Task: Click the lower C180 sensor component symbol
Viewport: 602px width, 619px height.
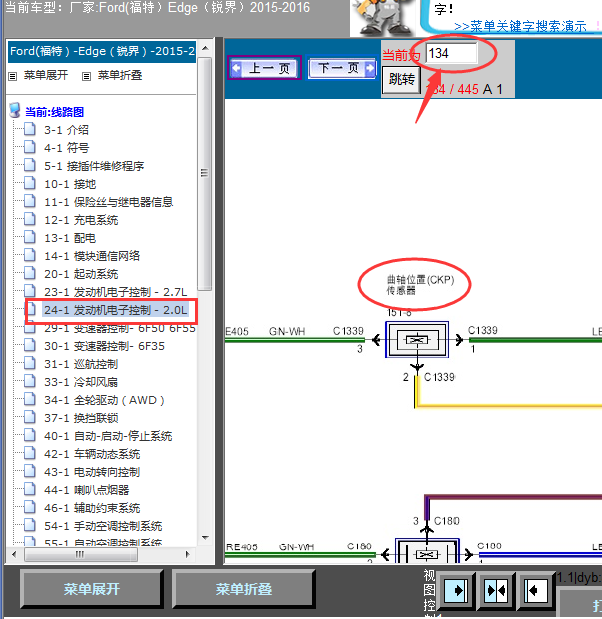Action: pyautogui.click(x=427, y=551)
